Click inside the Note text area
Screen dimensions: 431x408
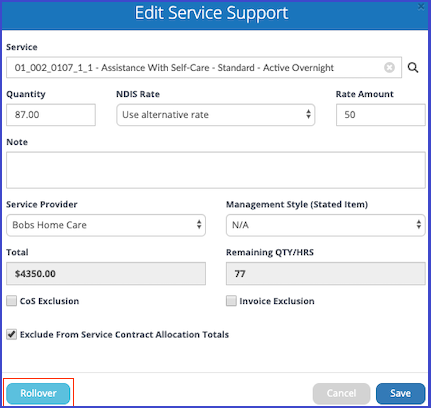pyautogui.click(x=216, y=170)
